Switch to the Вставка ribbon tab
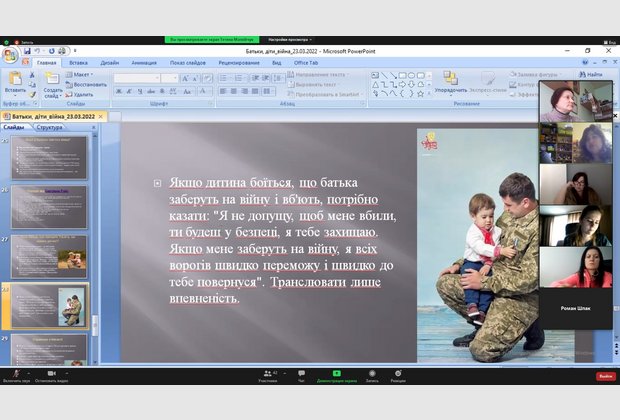Image resolution: width=620 pixels, height=420 pixels. click(78, 62)
